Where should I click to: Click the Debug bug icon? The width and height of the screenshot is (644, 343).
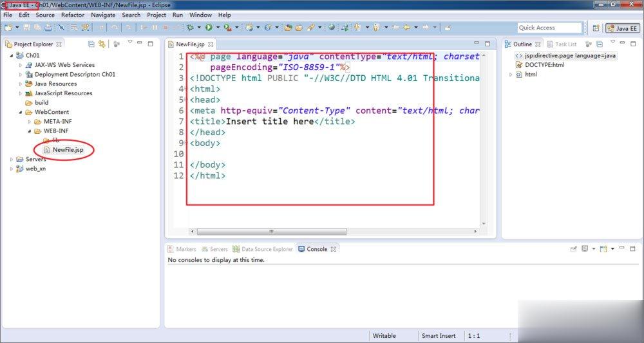point(190,28)
